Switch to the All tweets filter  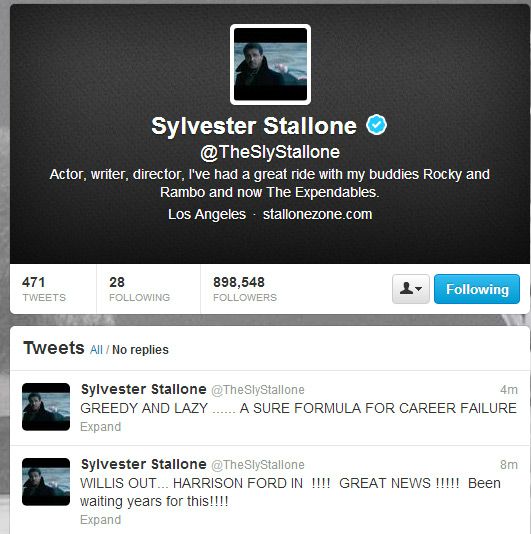[96, 350]
